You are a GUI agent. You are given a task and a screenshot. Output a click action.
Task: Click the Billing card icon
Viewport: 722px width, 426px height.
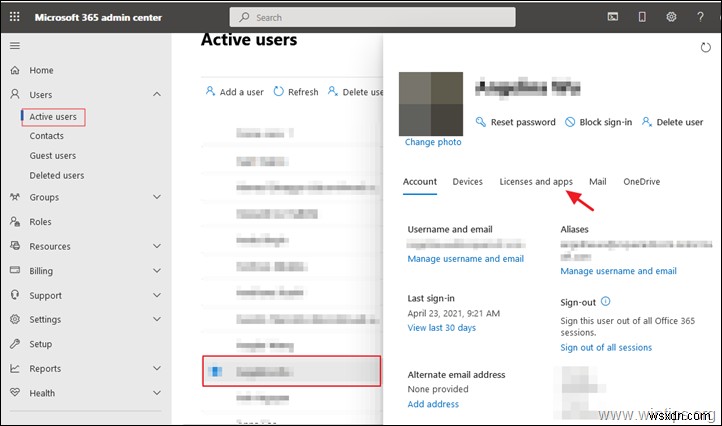coord(15,270)
